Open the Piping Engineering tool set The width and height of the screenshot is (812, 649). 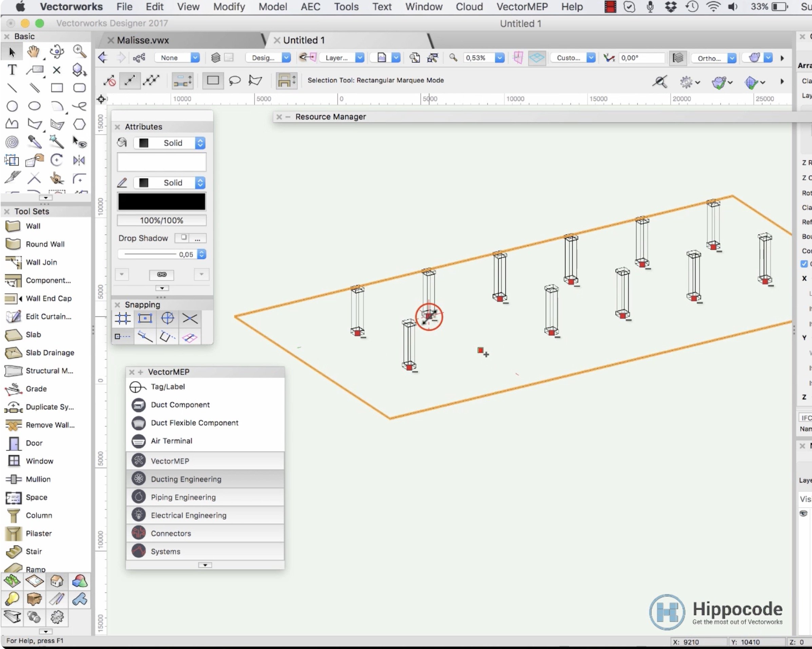[x=183, y=497]
